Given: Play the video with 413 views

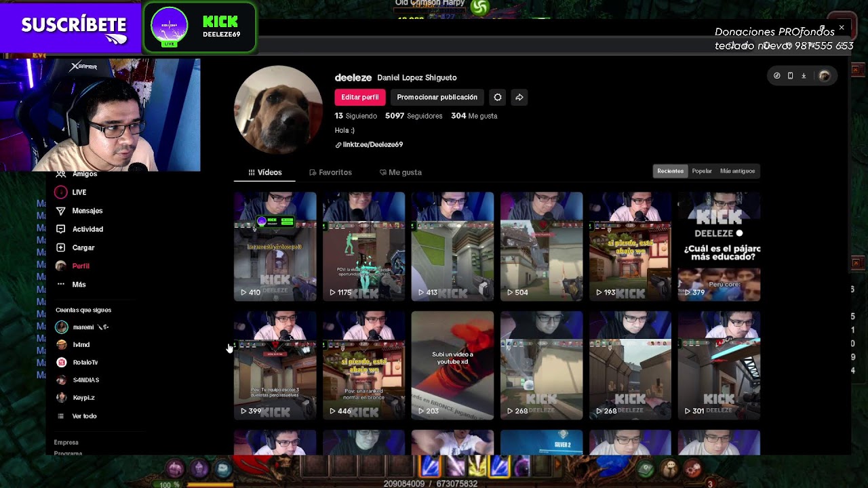Looking at the screenshot, I should 452,246.
